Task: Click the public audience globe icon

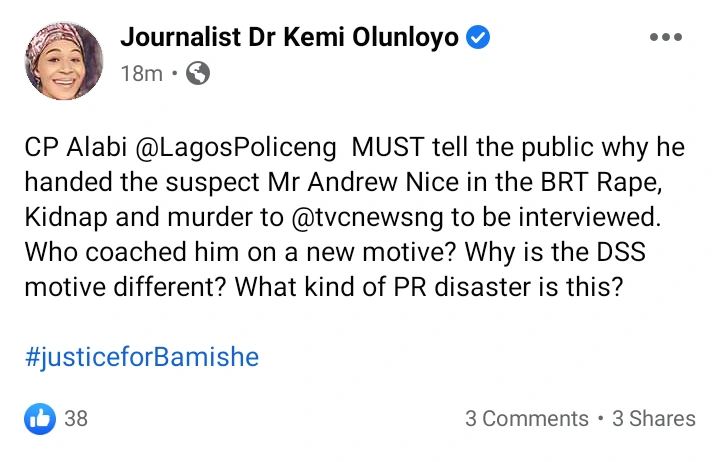Action: 198,73
